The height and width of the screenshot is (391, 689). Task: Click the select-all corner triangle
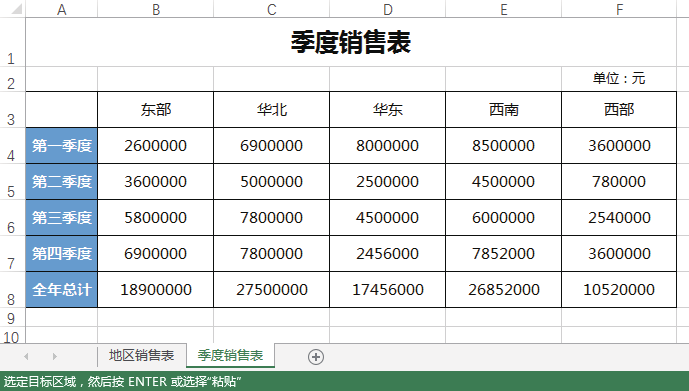pos(16,9)
